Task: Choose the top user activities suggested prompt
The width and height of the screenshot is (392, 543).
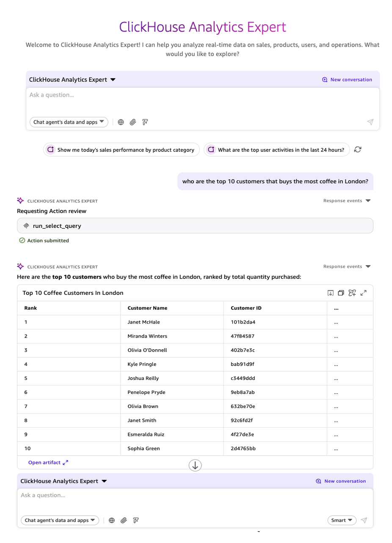Action: click(x=277, y=150)
